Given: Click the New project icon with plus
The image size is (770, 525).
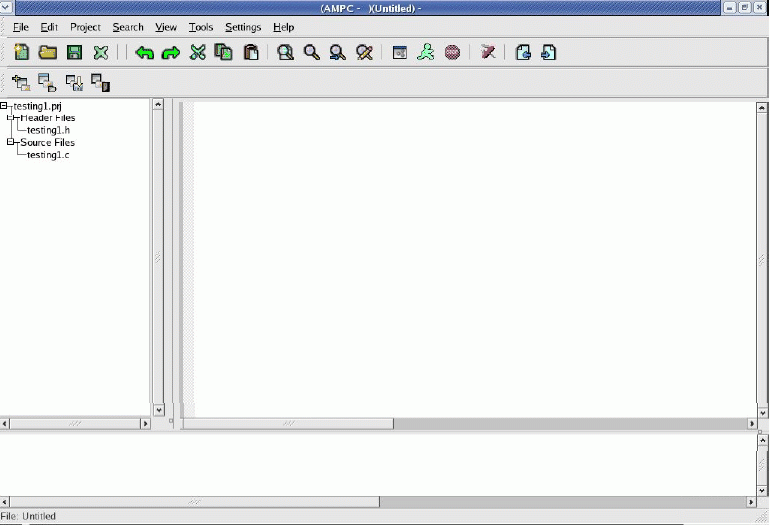Looking at the screenshot, I should 21,83.
